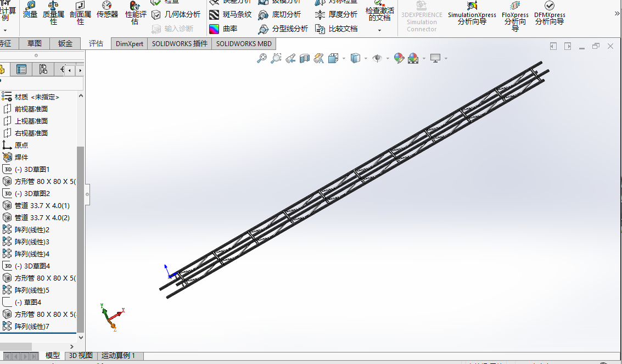Open PropertyManager tab icon in left panel
The width and height of the screenshot is (622, 364).
click(x=21, y=69)
